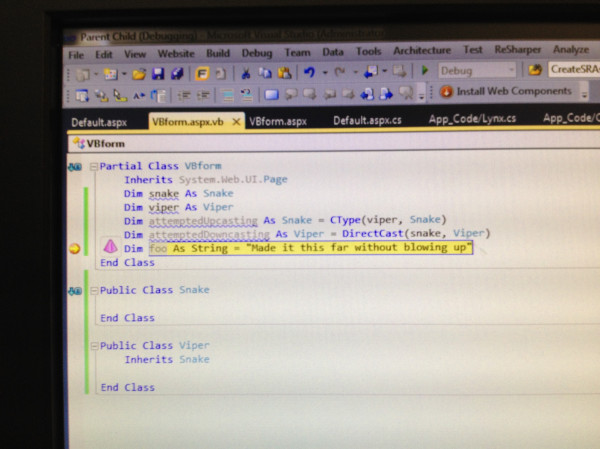The image size is (600, 449).
Task: Click the Undo arrow icon
Action: (x=309, y=72)
